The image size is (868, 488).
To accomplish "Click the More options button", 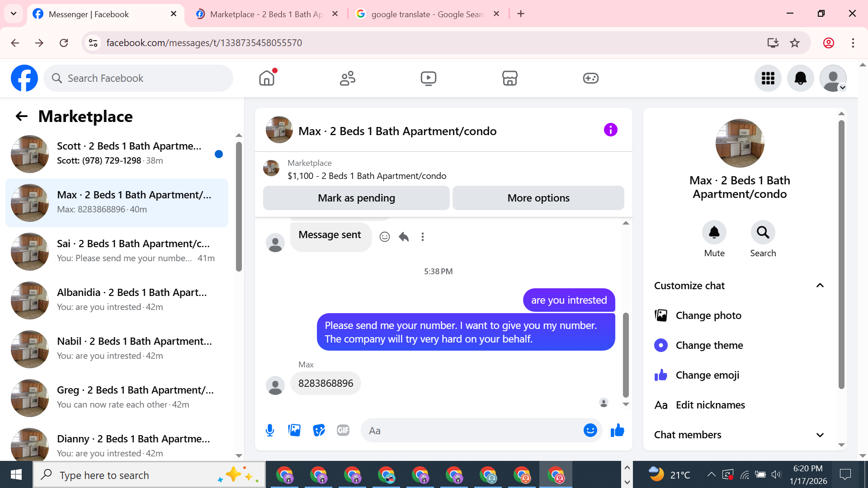I will click(x=538, y=198).
